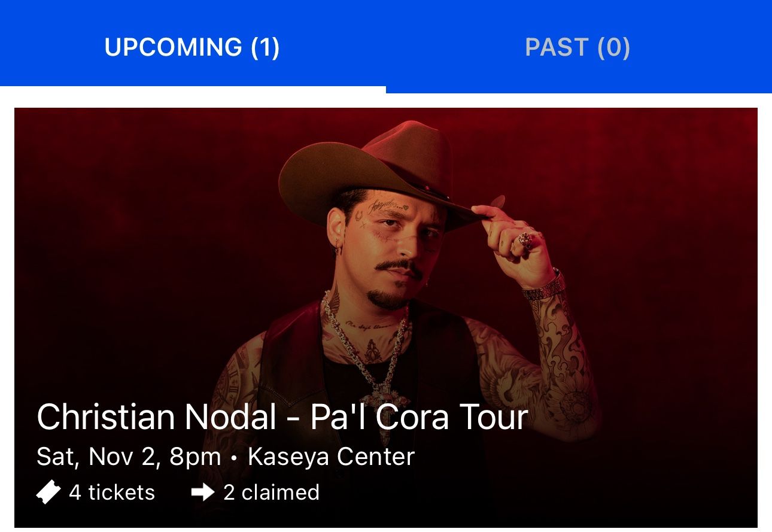
Task: Tap the wristwatch in the event photo
Action: (543, 286)
